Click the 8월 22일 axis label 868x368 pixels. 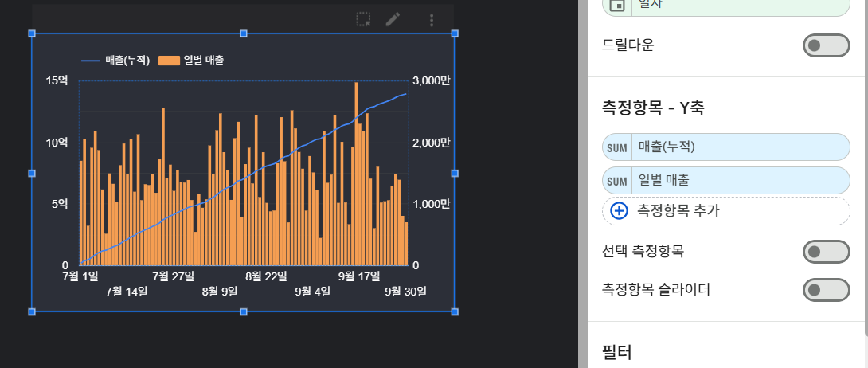coord(266,276)
